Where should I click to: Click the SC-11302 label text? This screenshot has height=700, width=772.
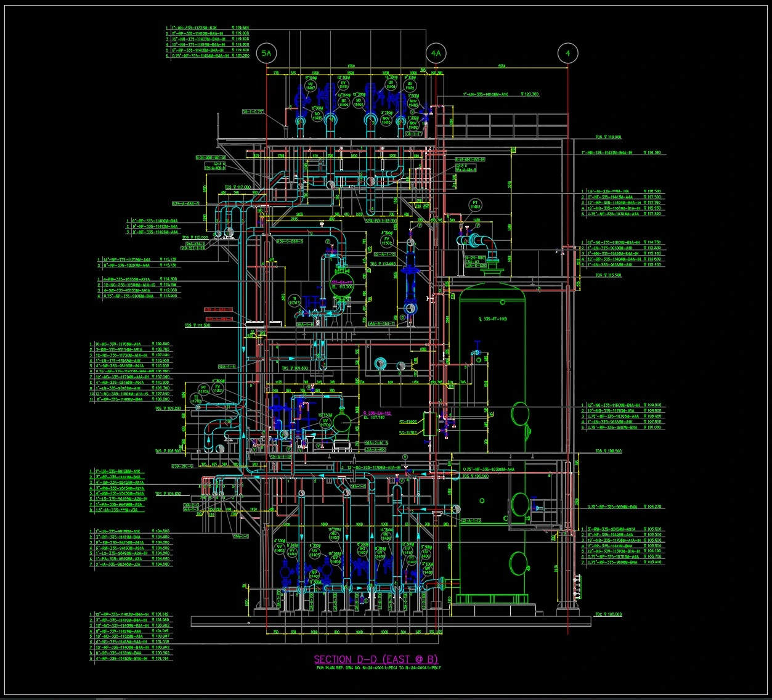click(x=408, y=433)
